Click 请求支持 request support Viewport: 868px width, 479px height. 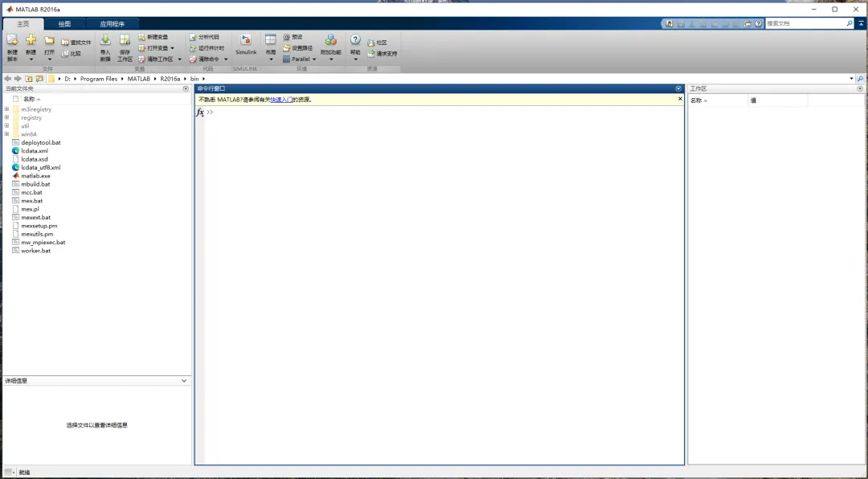coord(382,54)
